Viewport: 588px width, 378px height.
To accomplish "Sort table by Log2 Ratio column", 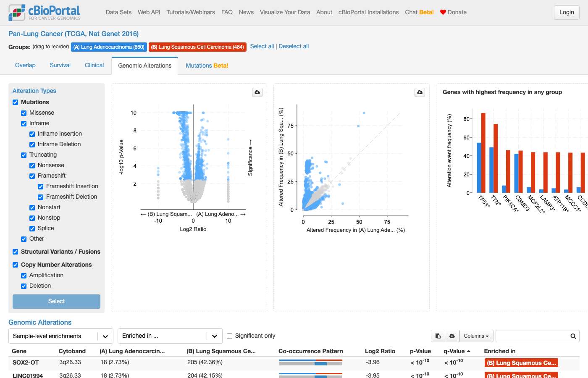I will point(380,352).
